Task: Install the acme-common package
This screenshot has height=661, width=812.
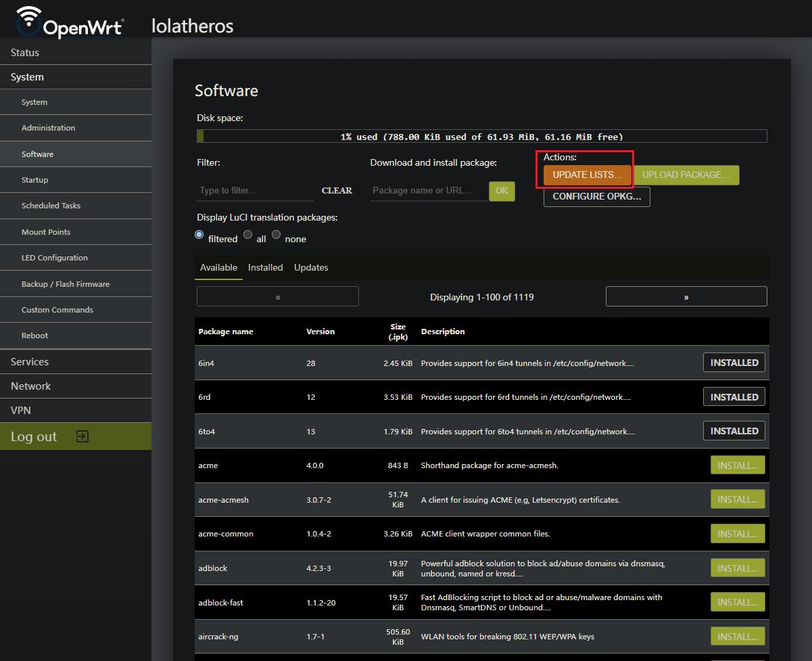Action: click(738, 534)
